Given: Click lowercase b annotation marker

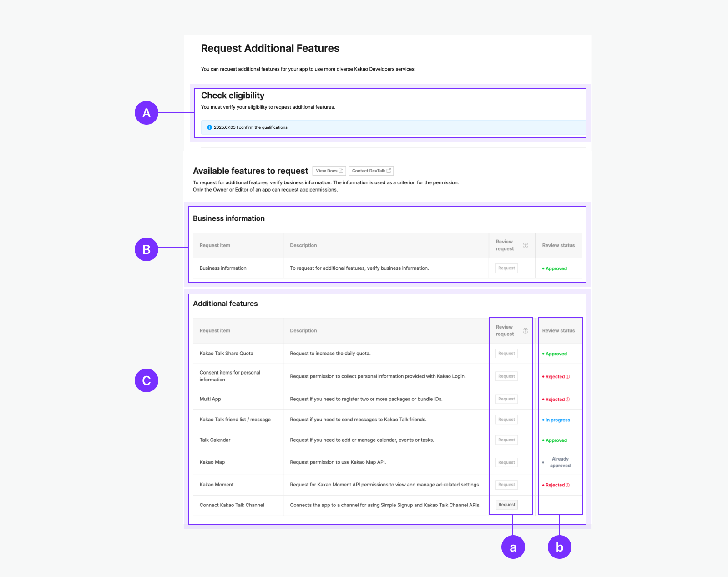Looking at the screenshot, I should (x=559, y=547).
